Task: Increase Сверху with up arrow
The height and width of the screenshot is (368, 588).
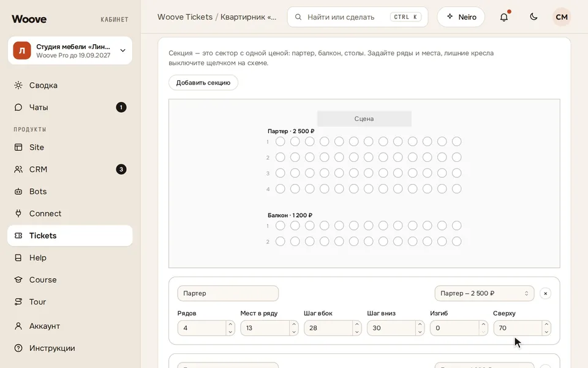Action: coord(546,324)
